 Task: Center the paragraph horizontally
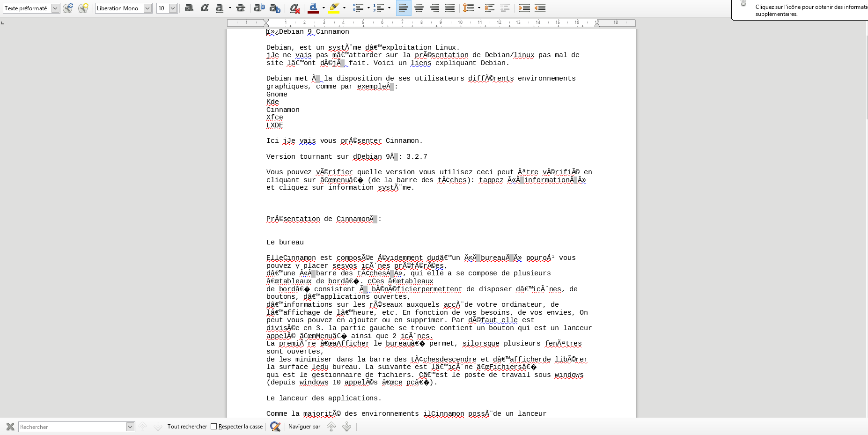click(x=419, y=8)
